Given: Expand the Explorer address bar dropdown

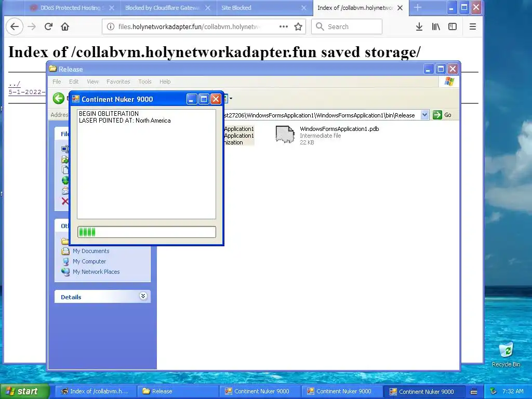Looking at the screenshot, I should click(x=424, y=115).
